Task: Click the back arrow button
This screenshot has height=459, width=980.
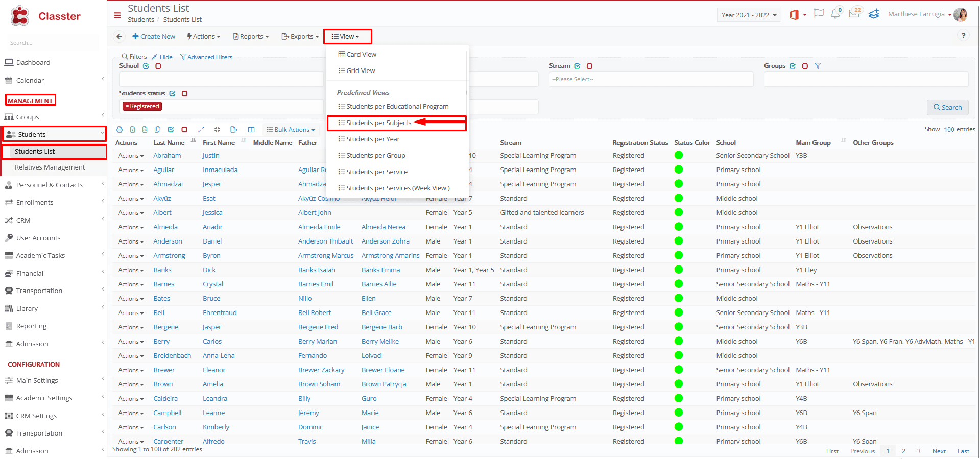Action: [119, 36]
